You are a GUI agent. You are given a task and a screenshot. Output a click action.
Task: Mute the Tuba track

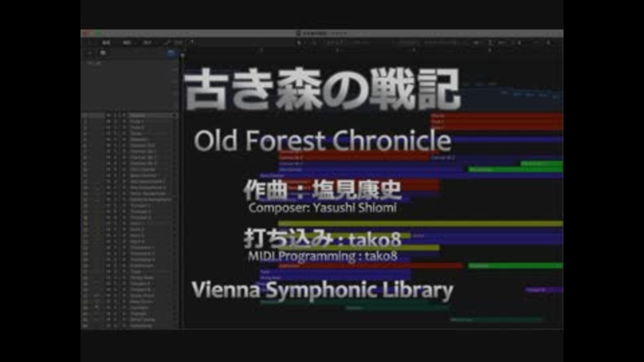click(108, 271)
